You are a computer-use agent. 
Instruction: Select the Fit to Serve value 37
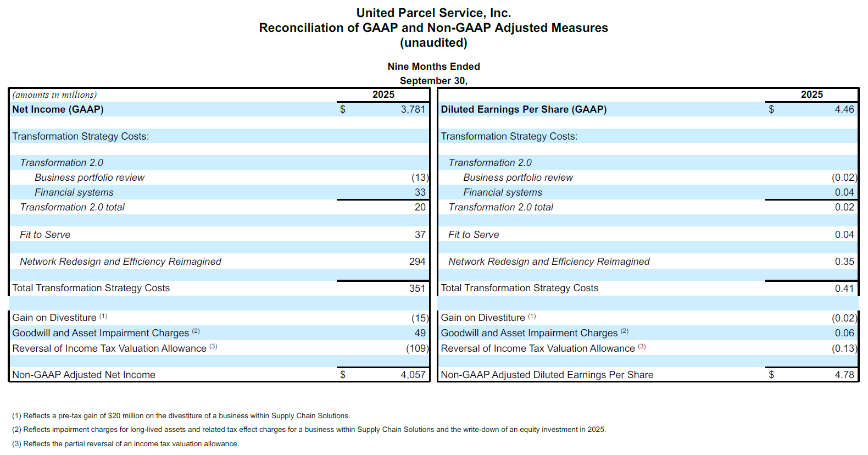(x=420, y=235)
